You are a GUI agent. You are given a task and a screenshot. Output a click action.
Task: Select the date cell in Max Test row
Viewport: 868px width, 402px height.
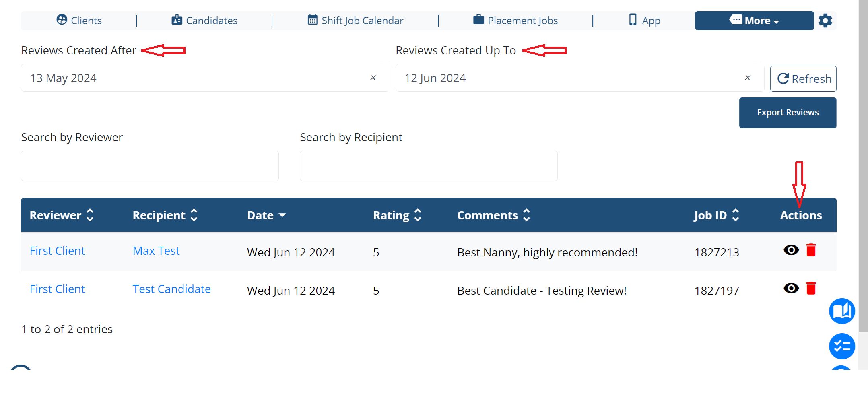(291, 252)
